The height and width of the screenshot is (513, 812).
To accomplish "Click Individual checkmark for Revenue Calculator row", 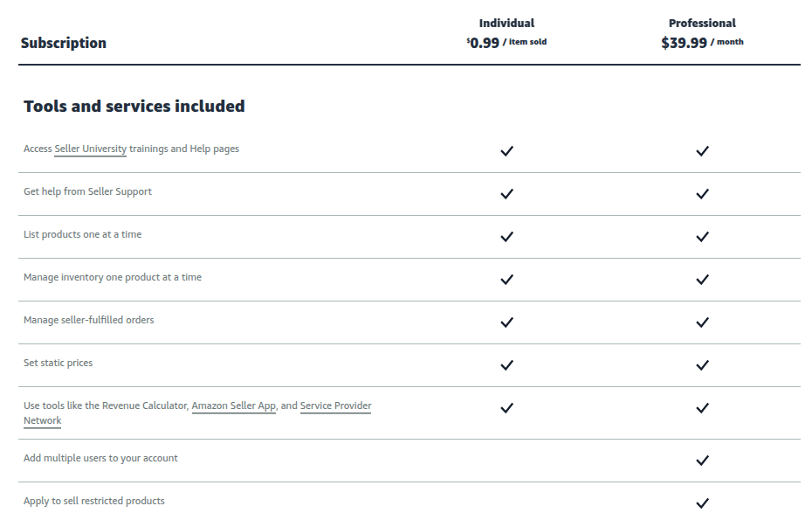I will [507, 408].
